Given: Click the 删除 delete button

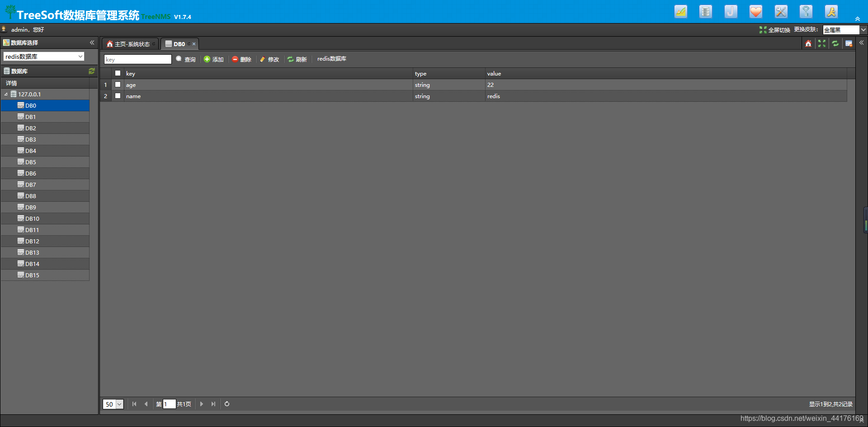Looking at the screenshot, I should [x=242, y=59].
